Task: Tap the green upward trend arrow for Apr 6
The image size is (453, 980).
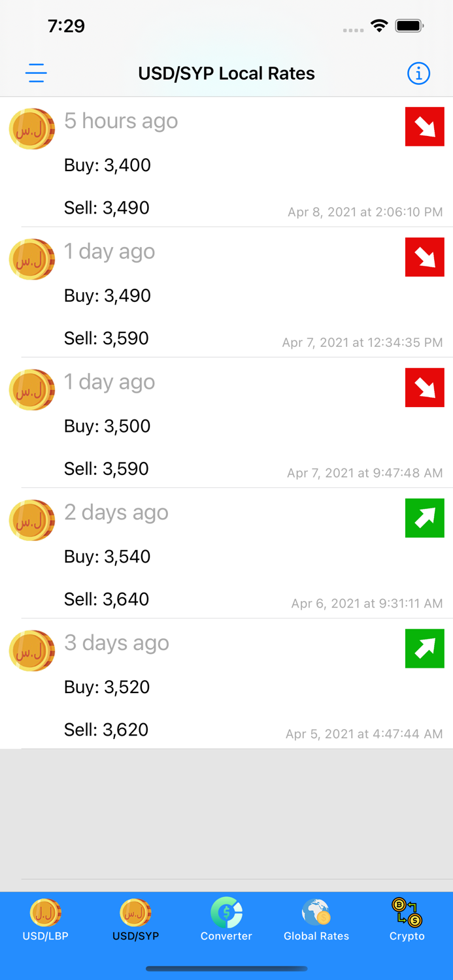Action: pos(425,518)
